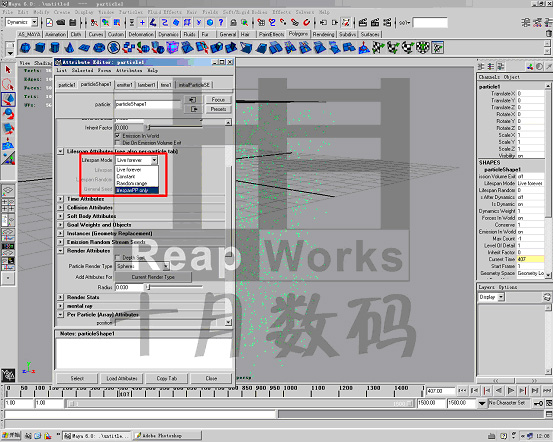The height and width of the screenshot is (442, 553).
Task: Go to the start of the playback range
Action: [x=462, y=390]
